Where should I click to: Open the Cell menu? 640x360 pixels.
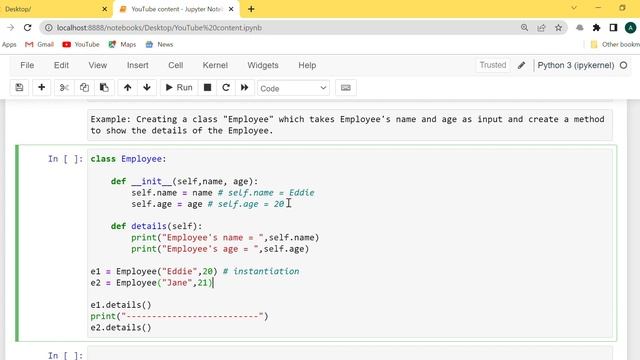(176, 65)
